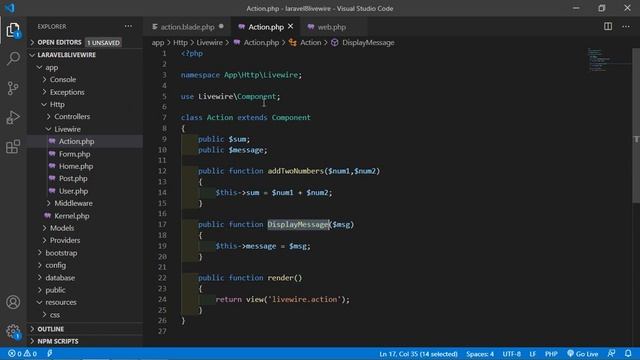Expand the Outline section
Viewport: 640px width, 360px height.
(x=51, y=329)
